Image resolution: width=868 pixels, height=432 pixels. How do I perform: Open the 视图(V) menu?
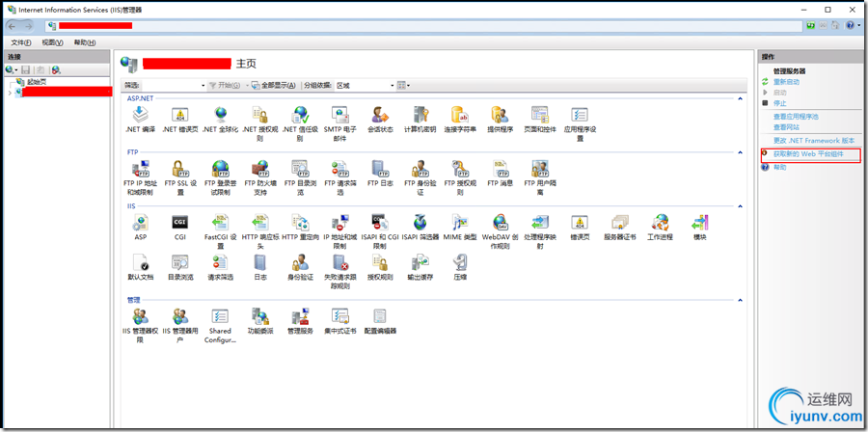(x=53, y=42)
